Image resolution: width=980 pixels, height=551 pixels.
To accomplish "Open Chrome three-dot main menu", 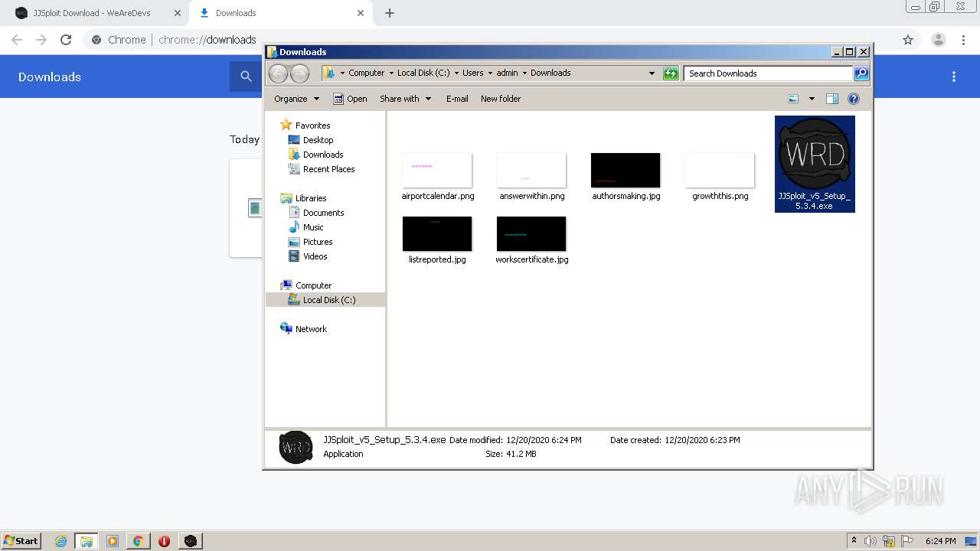I will [x=963, y=40].
